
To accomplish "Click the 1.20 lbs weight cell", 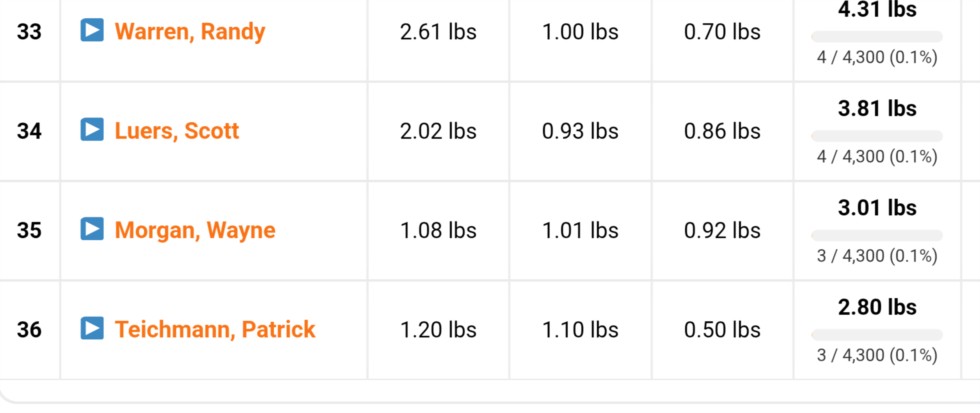I will (x=438, y=329).
